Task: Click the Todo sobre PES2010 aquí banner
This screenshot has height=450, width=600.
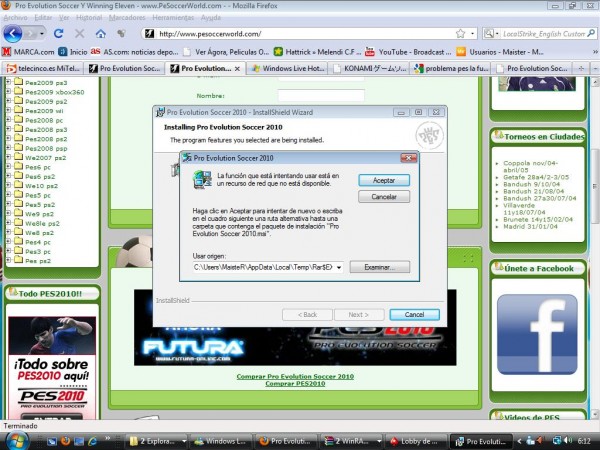Action: [52, 367]
